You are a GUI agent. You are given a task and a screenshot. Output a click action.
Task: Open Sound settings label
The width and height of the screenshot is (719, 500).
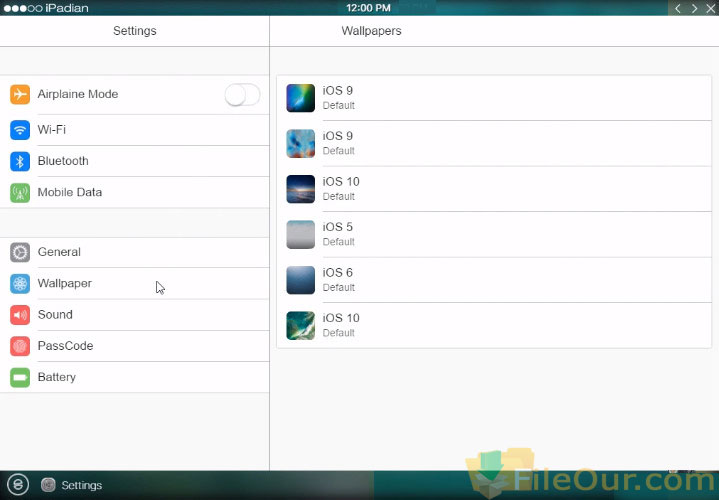(55, 315)
